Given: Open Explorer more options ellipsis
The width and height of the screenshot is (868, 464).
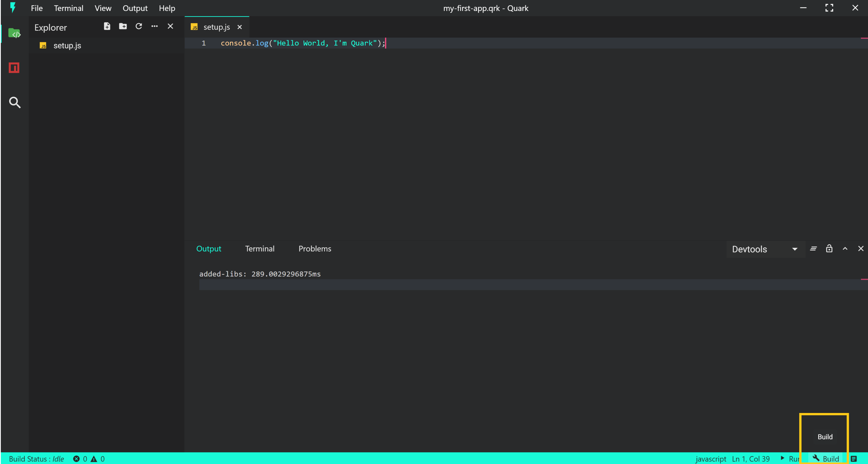Looking at the screenshot, I should (154, 26).
